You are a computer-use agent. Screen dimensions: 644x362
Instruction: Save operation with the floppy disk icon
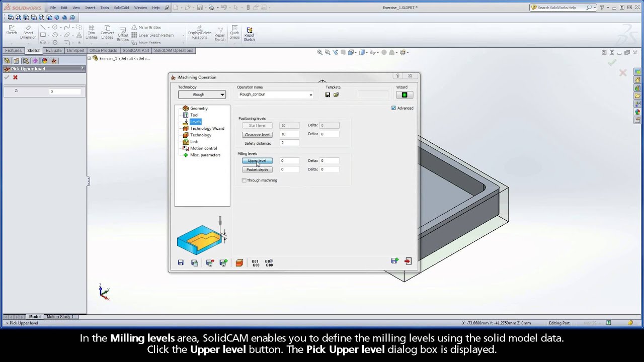[x=181, y=262]
